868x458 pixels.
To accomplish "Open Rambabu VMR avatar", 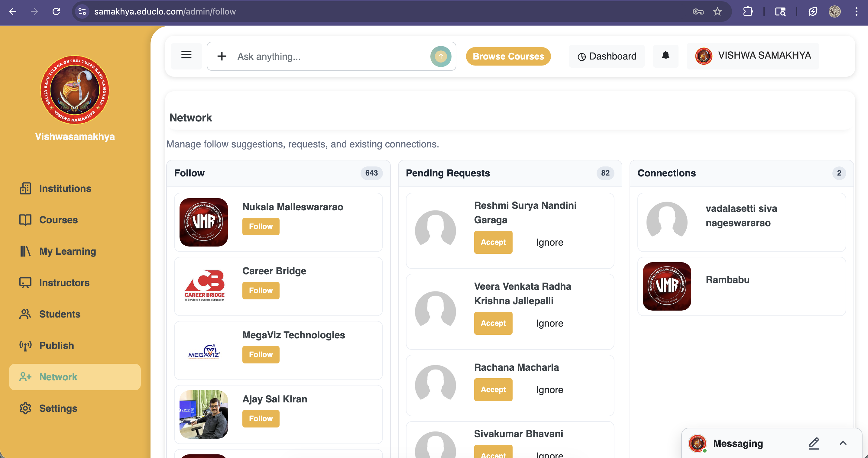I will pos(667,286).
